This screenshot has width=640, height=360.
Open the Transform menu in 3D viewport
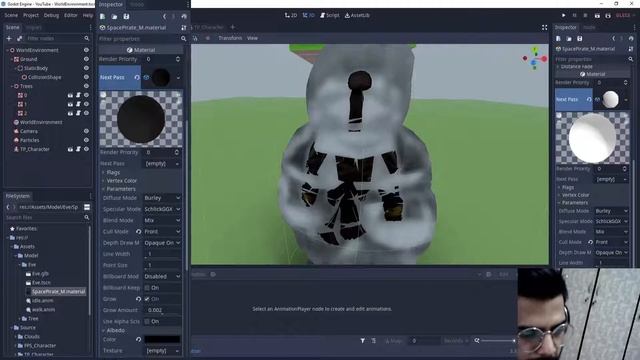click(x=230, y=38)
